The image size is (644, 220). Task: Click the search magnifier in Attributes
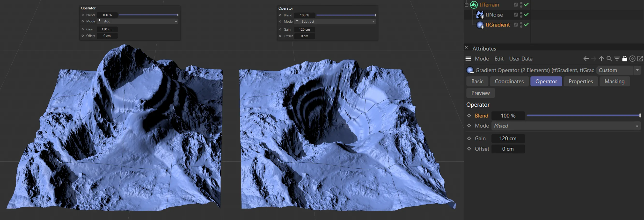pyautogui.click(x=609, y=59)
